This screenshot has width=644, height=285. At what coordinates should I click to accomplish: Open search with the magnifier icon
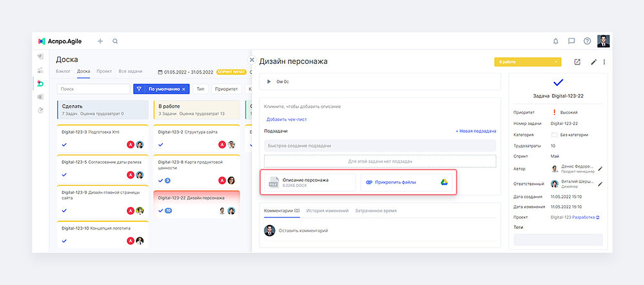(x=115, y=41)
